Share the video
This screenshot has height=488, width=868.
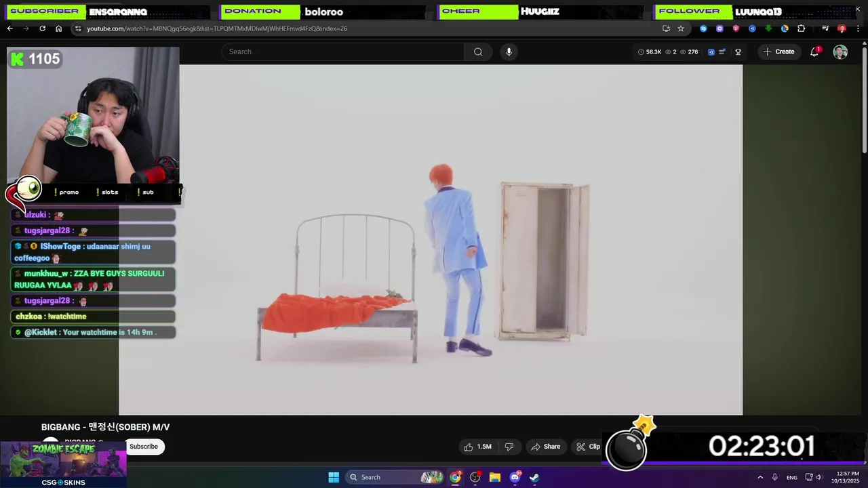(x=546, y=447)
